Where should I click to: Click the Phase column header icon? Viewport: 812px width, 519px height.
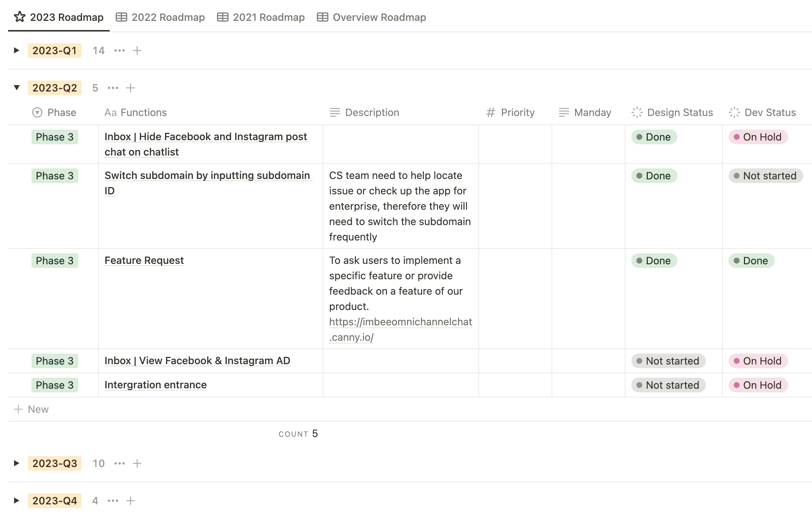[x=37, y=112]
